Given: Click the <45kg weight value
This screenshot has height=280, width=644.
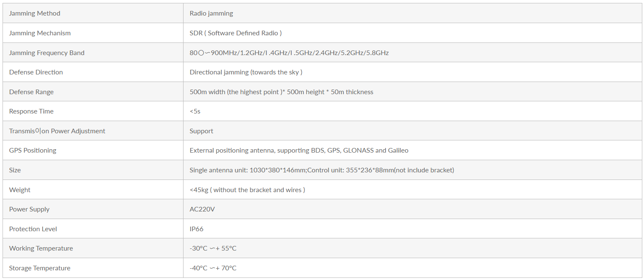Looking at the screenshot, I should pyautogui.click(x=247, y=190).
